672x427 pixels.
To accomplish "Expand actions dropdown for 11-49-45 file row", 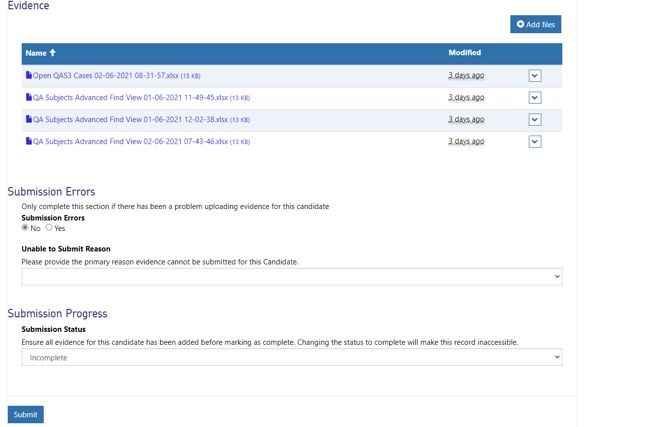I will pos(534,98).
